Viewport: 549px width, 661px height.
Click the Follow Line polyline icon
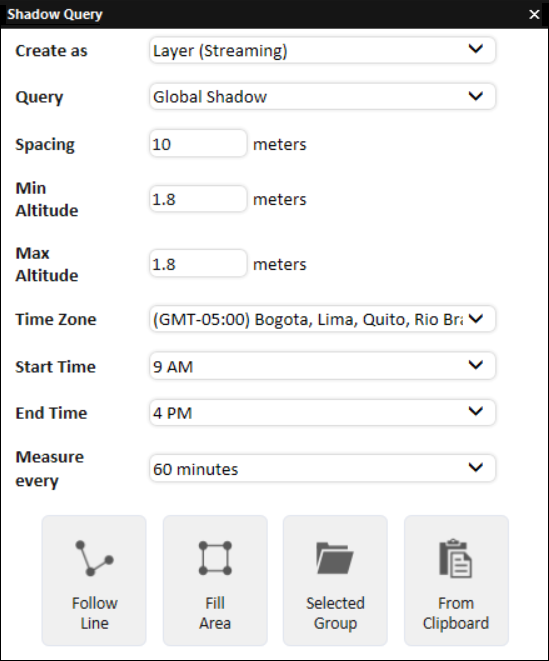tap(94, 558)
